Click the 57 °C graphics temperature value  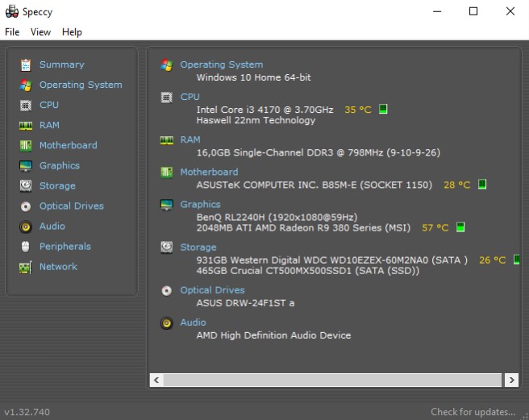click(x=435, y=227)
